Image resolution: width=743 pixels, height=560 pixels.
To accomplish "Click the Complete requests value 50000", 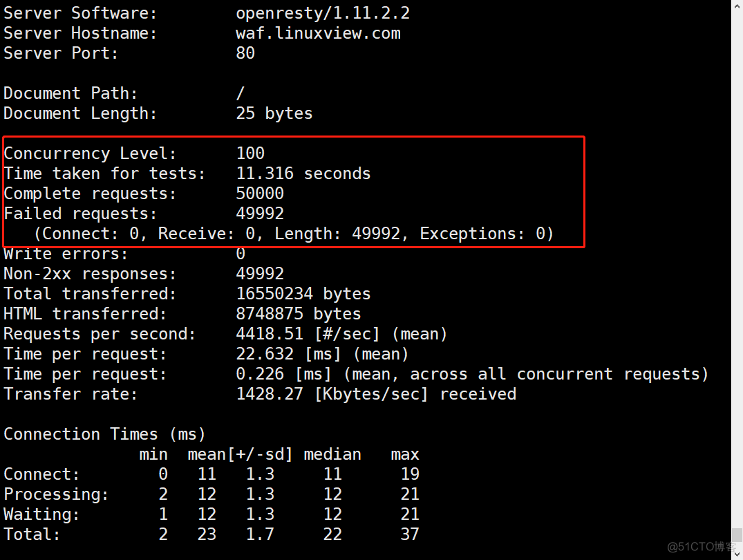I will 260,194.
